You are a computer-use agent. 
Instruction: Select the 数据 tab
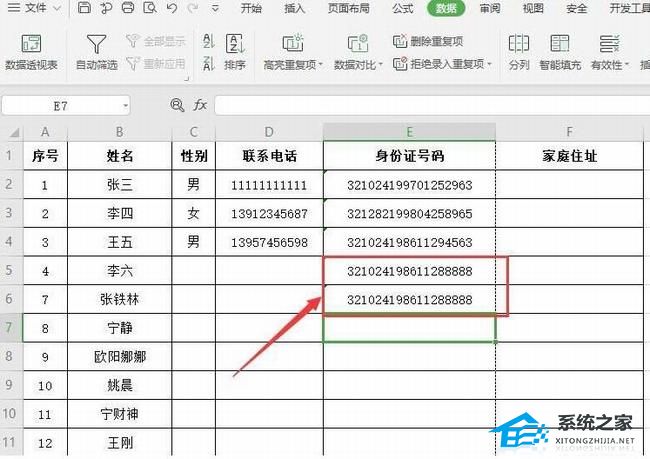coord(446,8)
